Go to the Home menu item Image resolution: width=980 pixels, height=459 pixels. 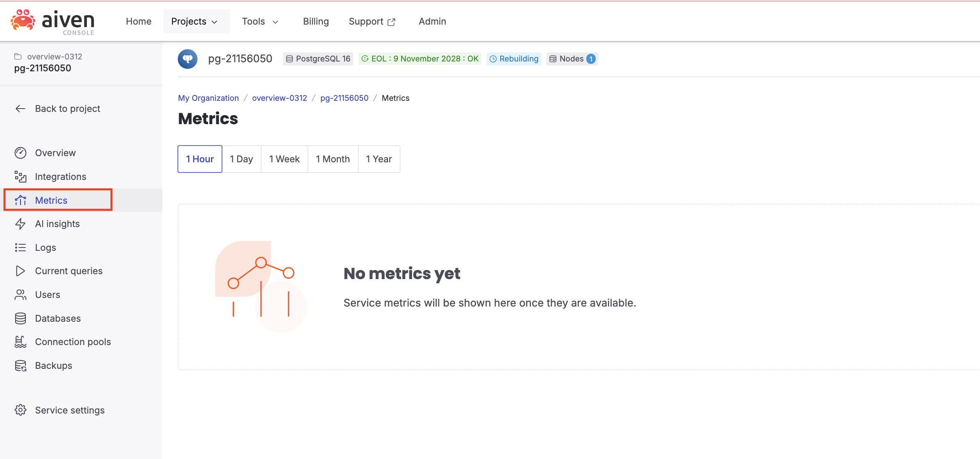138,21
